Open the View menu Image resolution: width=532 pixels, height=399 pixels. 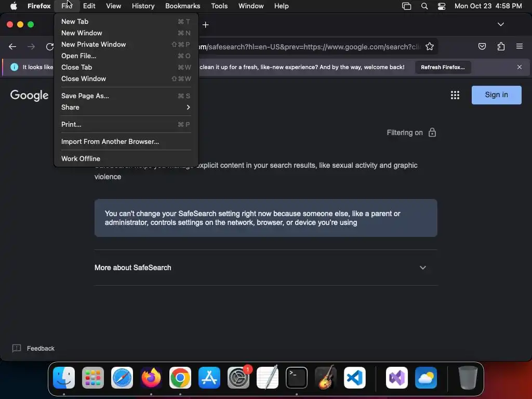[x=113, y=6]
